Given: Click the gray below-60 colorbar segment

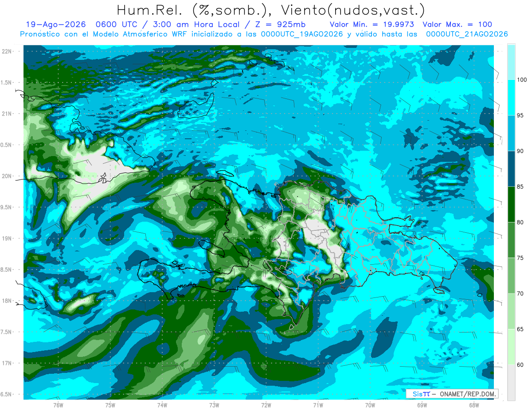Looking at the screenshot, I should 511,383.
